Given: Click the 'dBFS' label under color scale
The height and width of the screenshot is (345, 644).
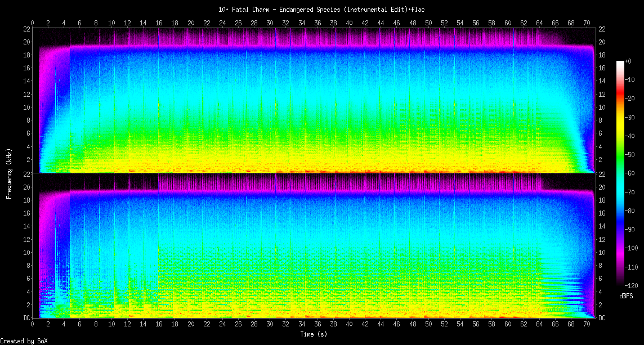Looking at the screenshot, I should coord(627,295).
